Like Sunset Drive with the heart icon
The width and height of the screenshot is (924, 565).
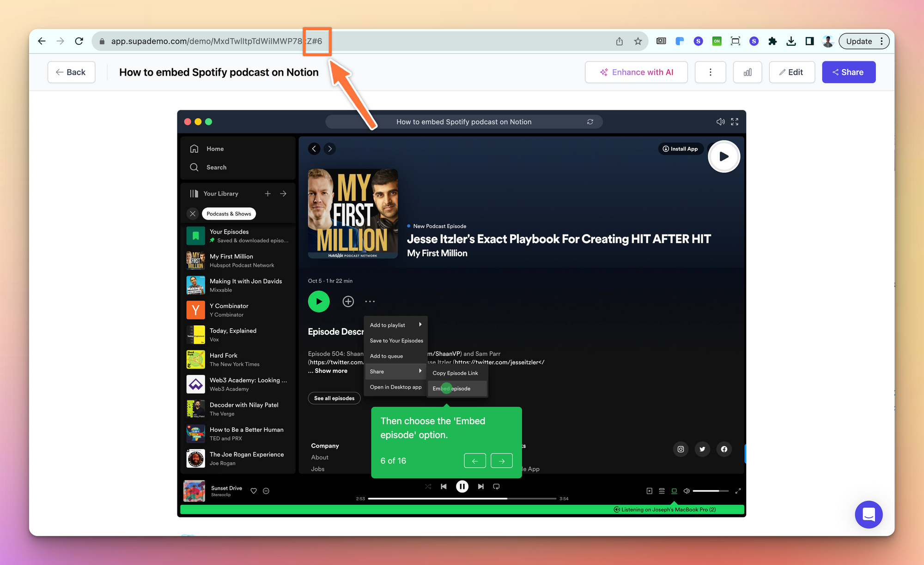254,491
